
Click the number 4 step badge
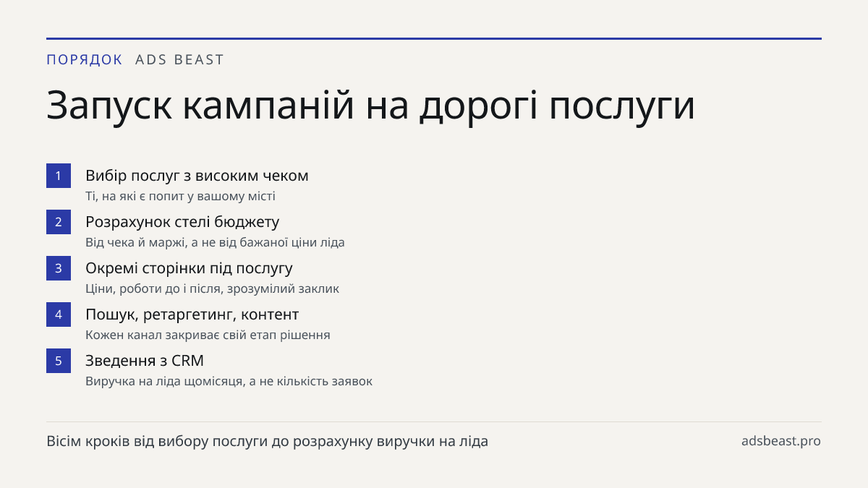(x=59, y=314)
